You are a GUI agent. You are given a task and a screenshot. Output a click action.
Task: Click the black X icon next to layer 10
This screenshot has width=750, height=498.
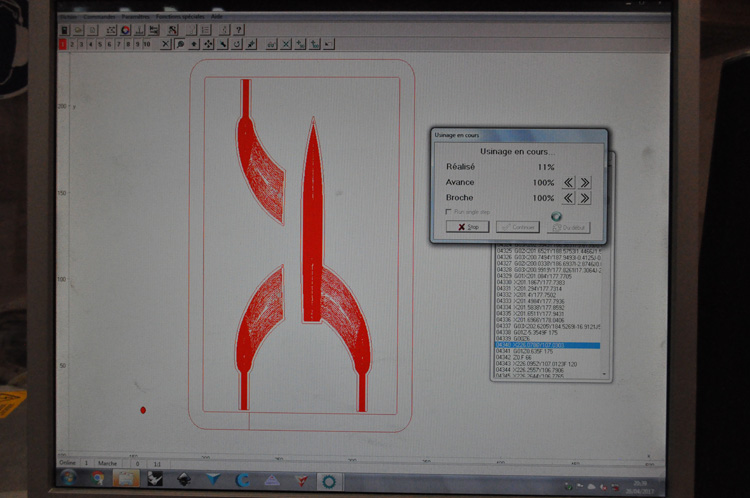coord(165,44)
